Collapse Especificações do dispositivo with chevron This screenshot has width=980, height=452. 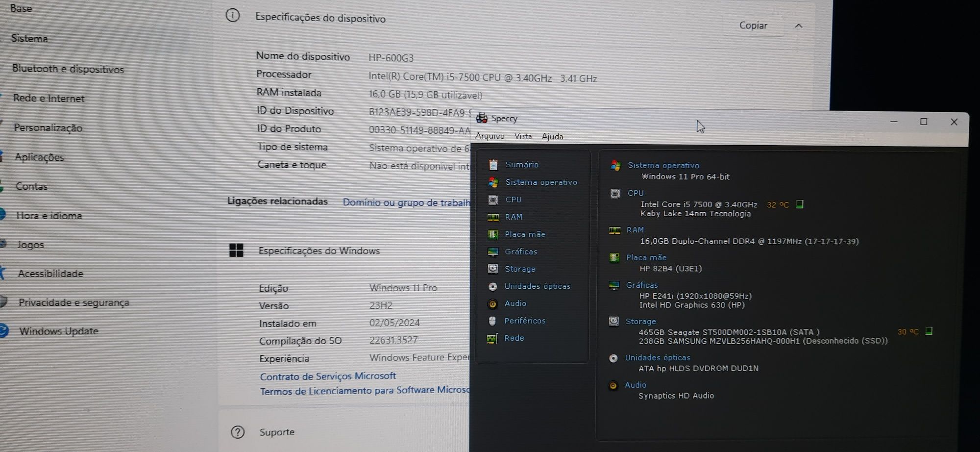[x=798, y=26]
